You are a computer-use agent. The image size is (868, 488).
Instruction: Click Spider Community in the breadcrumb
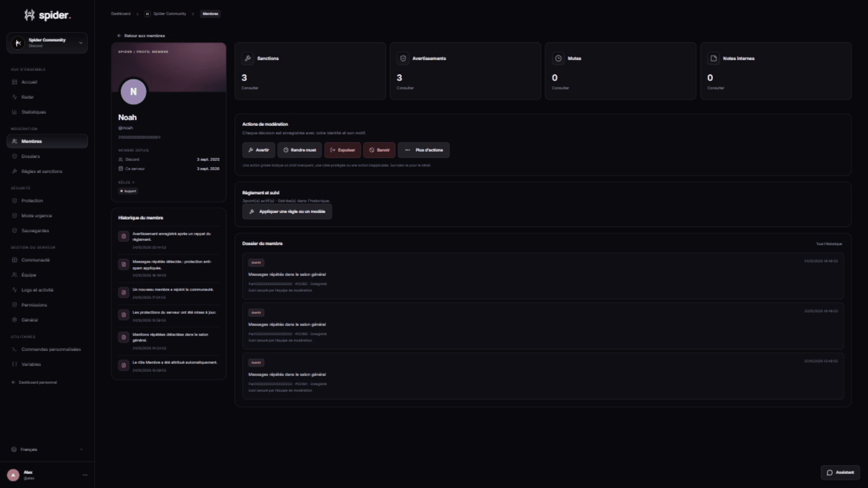tap(166, 14)
